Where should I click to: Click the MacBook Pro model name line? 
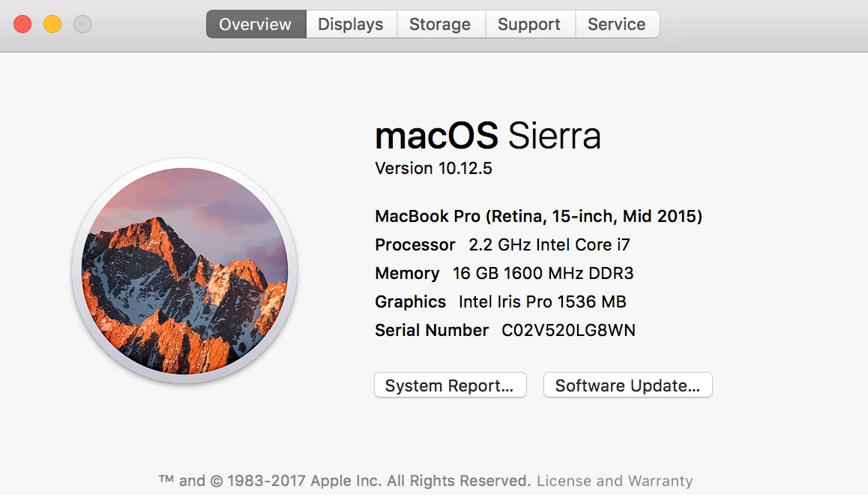pyautogui.click(x=538, y=217)
